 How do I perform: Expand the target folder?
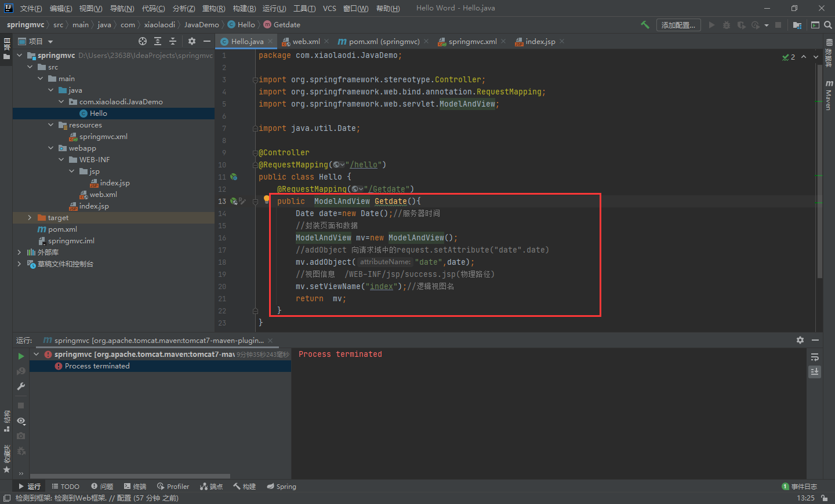click(30, 217)
